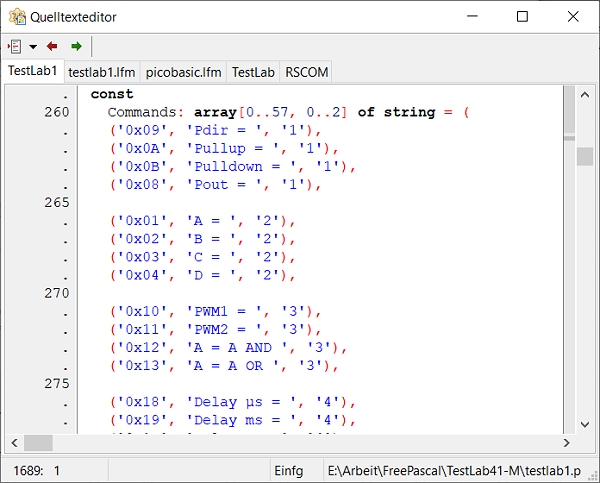Screen dimensions: 600x483
Task: Click the horizontal scrollbar left arrow
Action: click(15, 443)
